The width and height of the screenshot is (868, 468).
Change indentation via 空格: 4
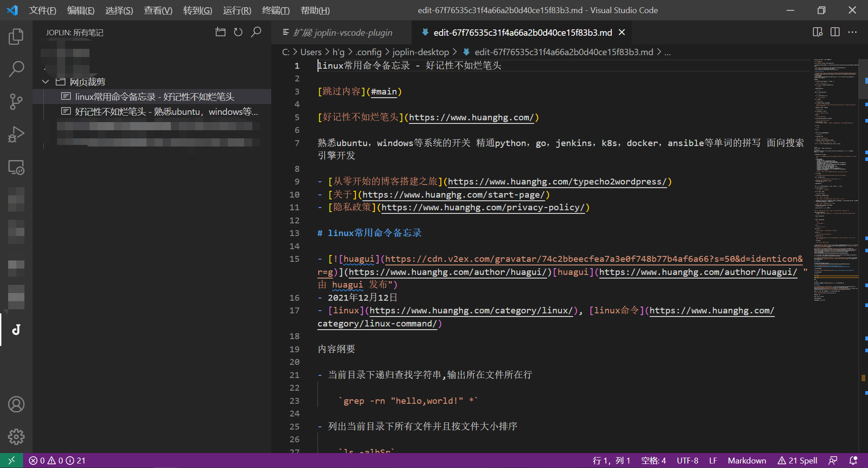pos(653,460)
